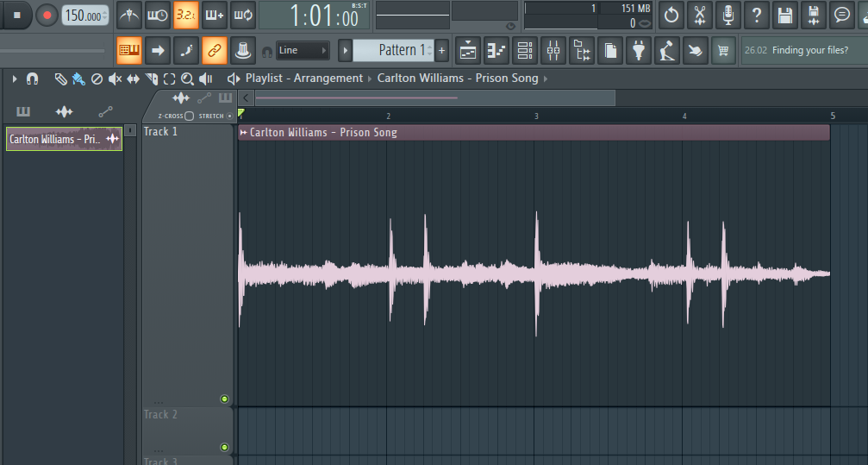Screen dimensions: 868x465
Task: Show audio clips with waveform icon in picker
Action: (64, 112)
